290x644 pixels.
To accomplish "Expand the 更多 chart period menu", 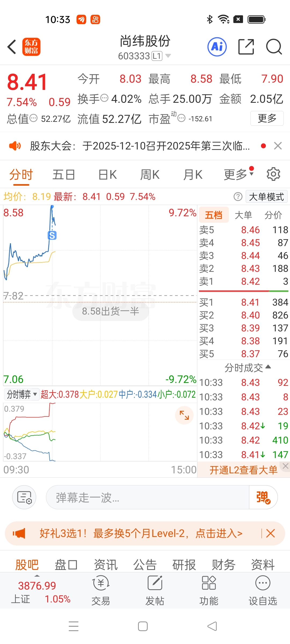I will 238,174.
